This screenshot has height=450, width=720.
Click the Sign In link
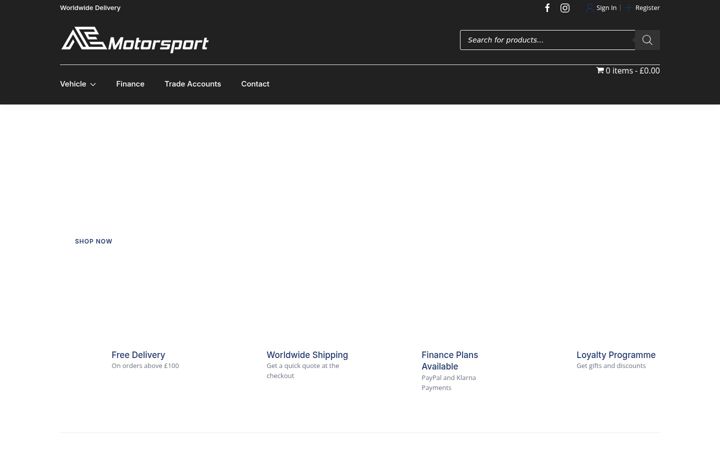pyautogui.click(x=606, y=8)
